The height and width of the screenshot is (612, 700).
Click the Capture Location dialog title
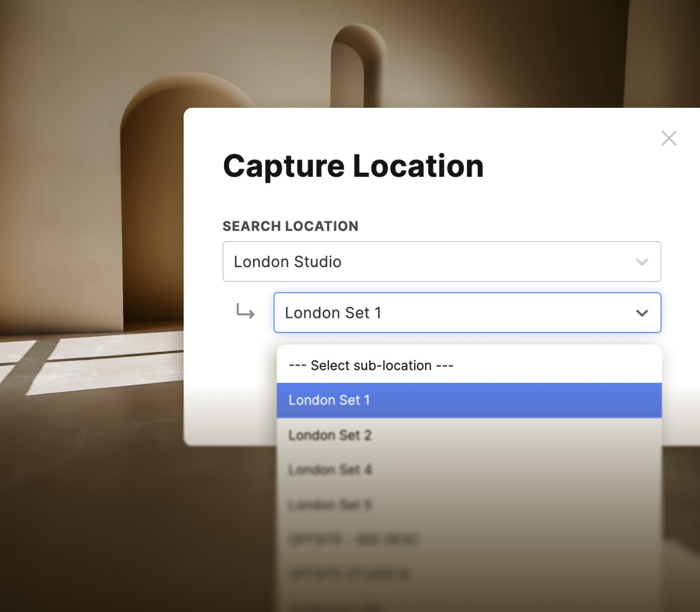[353, 166]
